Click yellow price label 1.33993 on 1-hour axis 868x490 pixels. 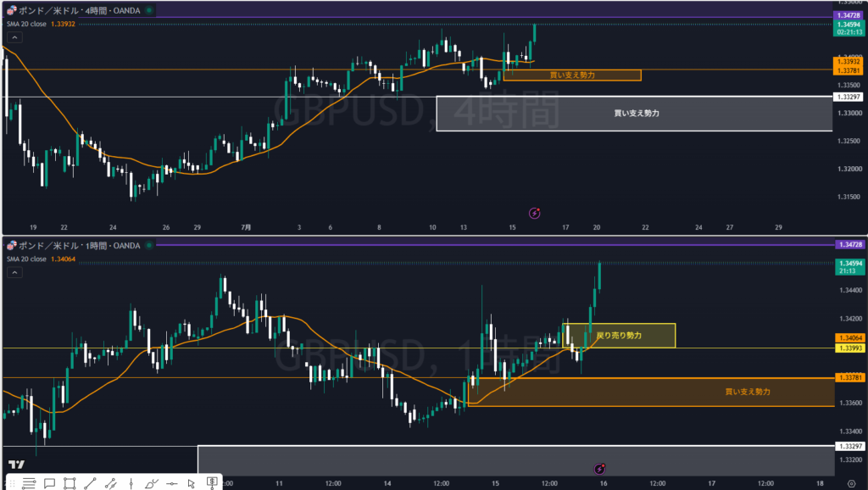coord(849,348)
